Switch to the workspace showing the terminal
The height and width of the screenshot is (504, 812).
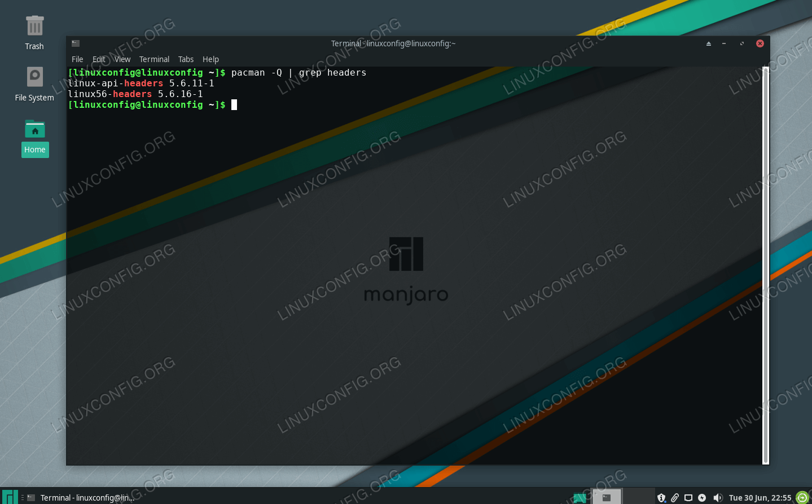tap(607, 496)
